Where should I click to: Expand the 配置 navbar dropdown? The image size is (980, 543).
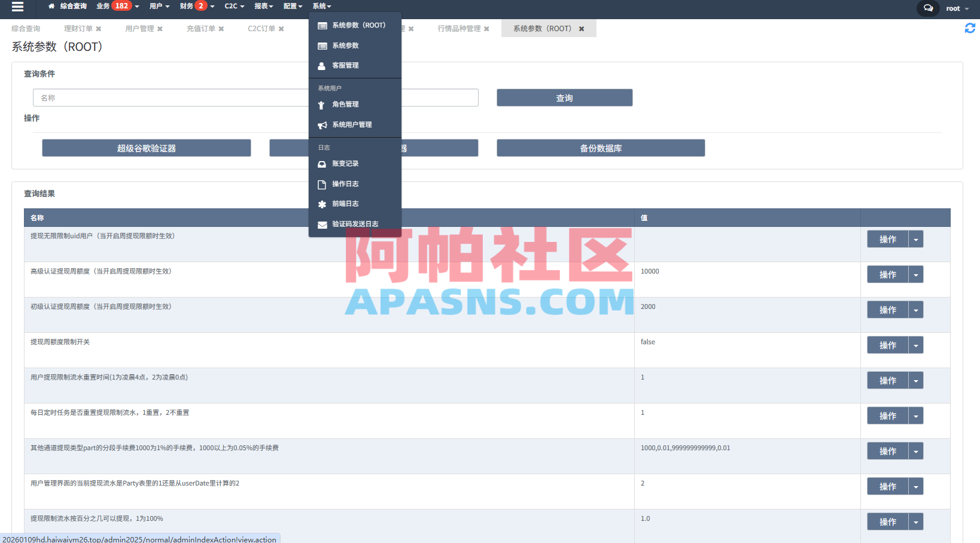[293, 6]
